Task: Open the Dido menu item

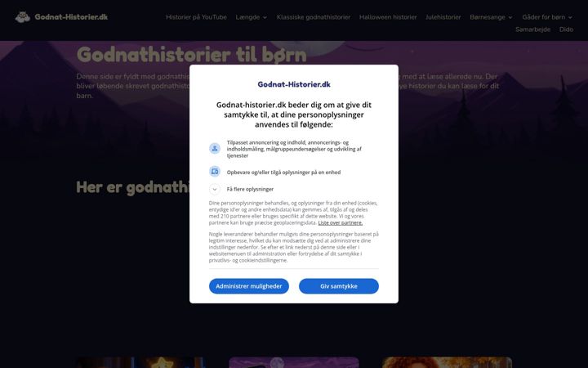Action: pyautogui.click(x=566, y=29)
